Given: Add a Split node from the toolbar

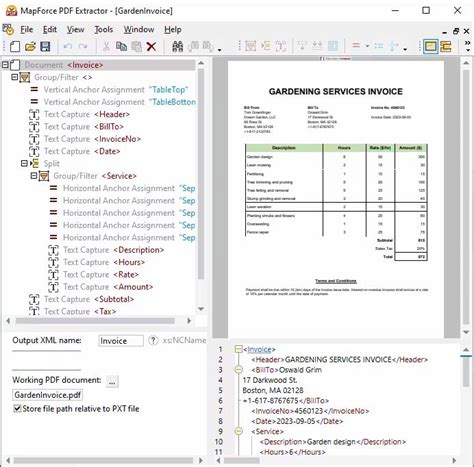Looking at the screenshot, I should 266,46.
